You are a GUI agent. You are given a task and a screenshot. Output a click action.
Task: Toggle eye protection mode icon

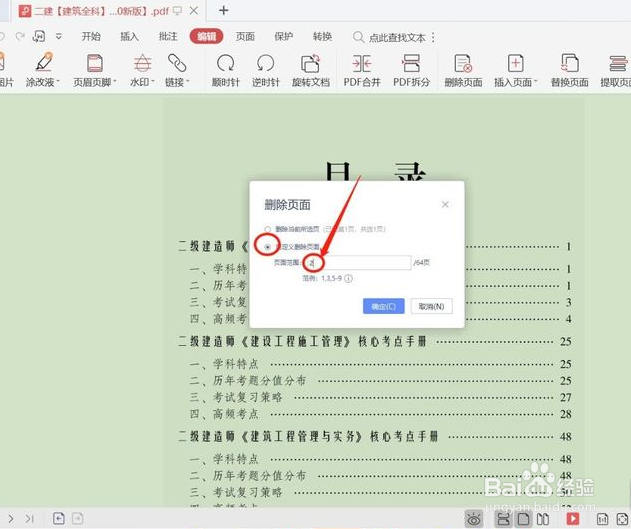[474, 519]
